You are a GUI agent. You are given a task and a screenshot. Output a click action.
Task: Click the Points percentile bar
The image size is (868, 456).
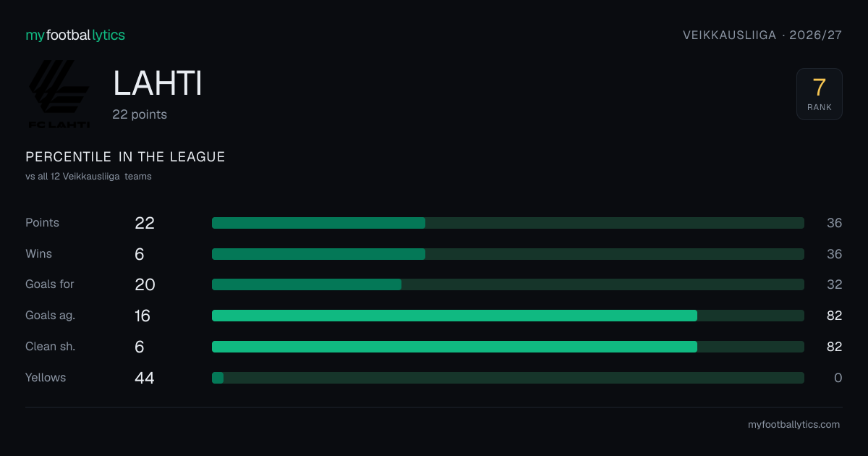coord(508,223)
